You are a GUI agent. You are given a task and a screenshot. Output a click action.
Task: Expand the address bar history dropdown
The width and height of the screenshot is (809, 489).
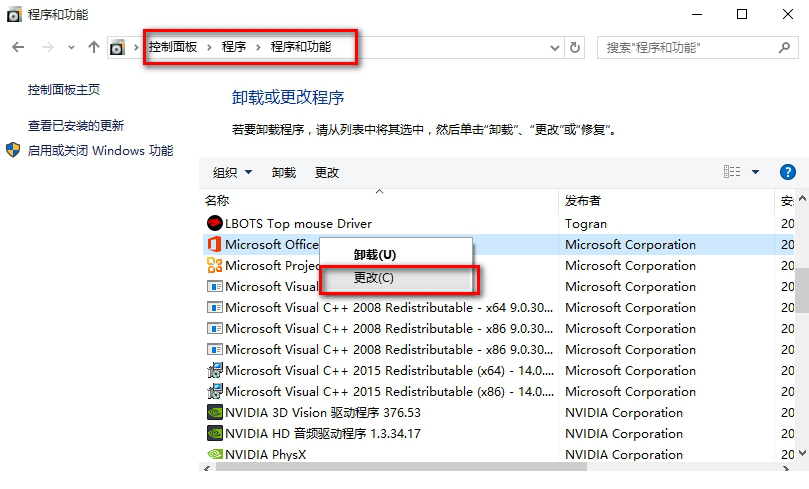coord(555,48)
